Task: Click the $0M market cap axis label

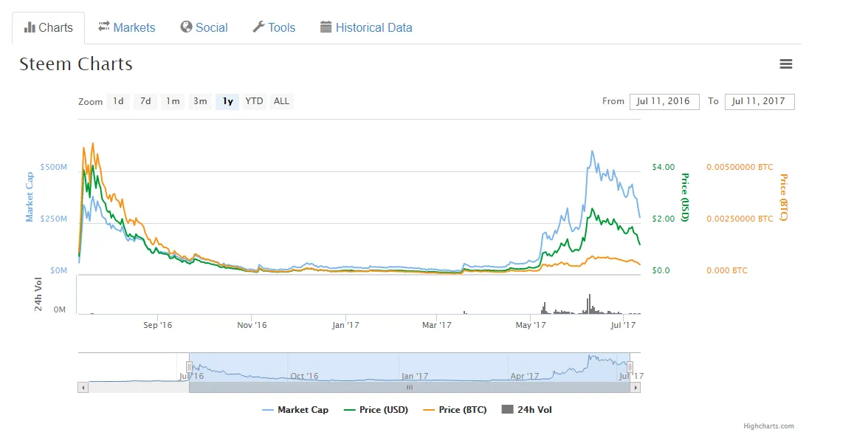Action: pos(59,271)
